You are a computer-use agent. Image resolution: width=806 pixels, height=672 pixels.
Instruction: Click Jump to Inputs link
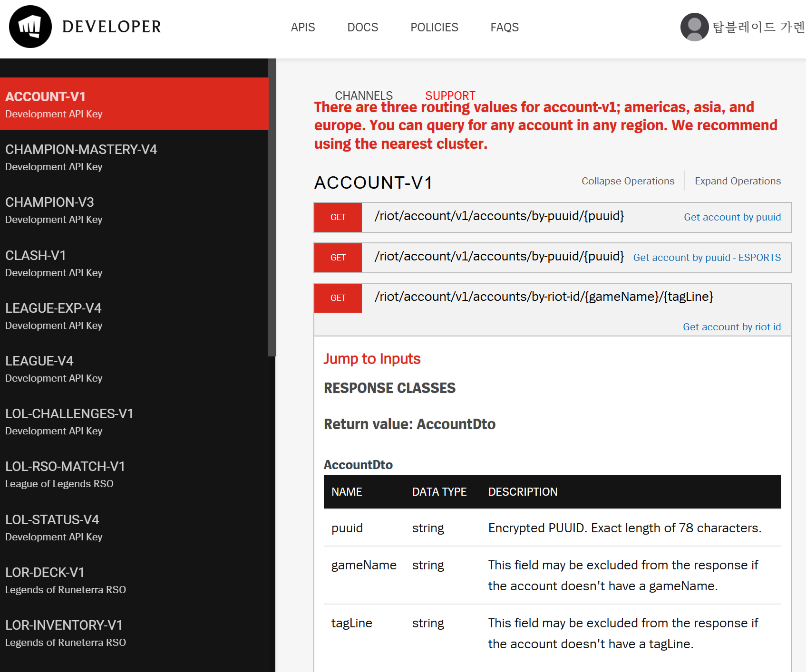[x=372, y=359]
